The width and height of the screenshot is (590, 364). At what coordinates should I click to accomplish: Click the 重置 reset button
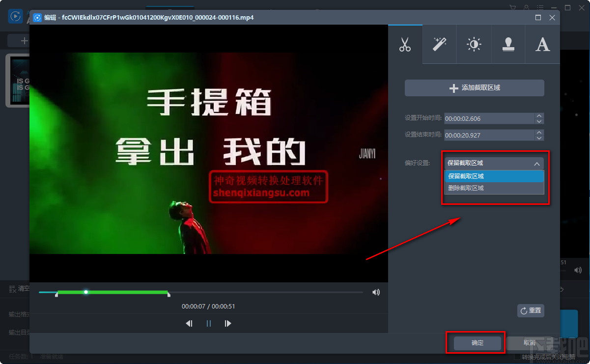531,310
